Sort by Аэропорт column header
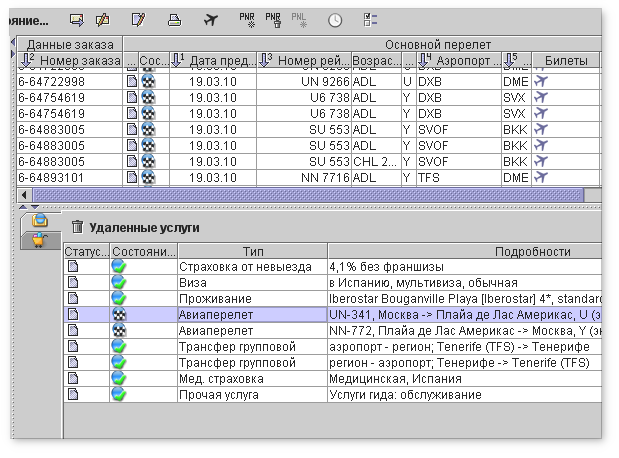Viewport: 619px width, 458px height. click(x=459, y=60)
